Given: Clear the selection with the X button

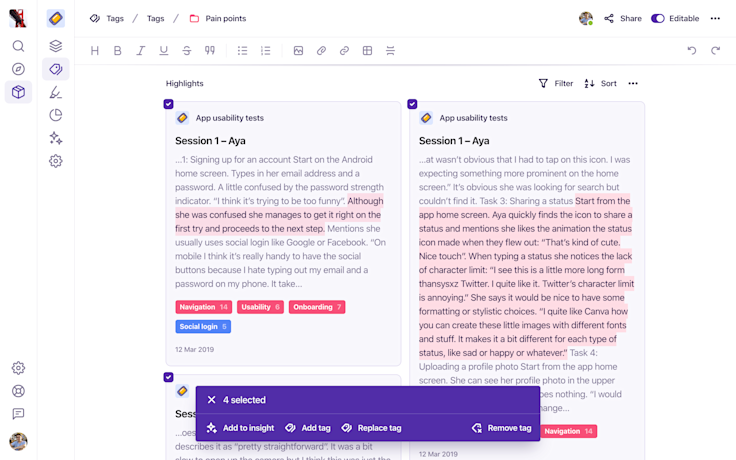Looking at the screenshot, I should pyautogui.click(x=211, y=400).
